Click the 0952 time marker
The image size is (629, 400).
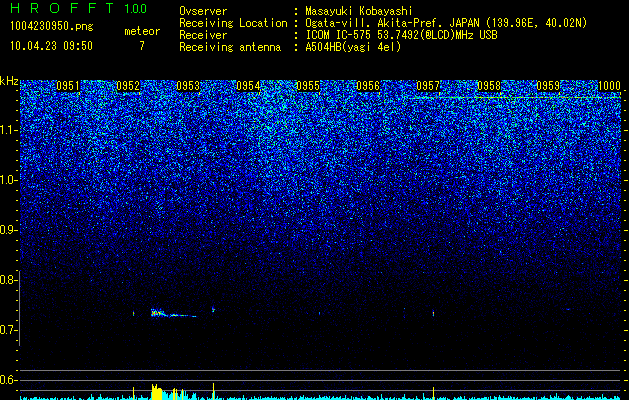click(x=128, y=86)
